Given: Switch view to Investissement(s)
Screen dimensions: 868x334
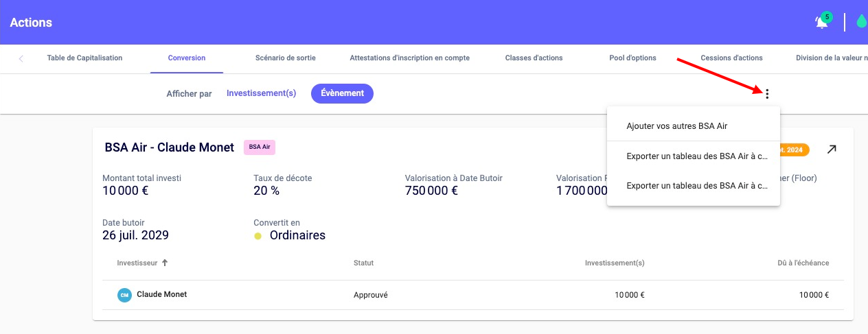Looking at the screenshot, I should (261, 93).
